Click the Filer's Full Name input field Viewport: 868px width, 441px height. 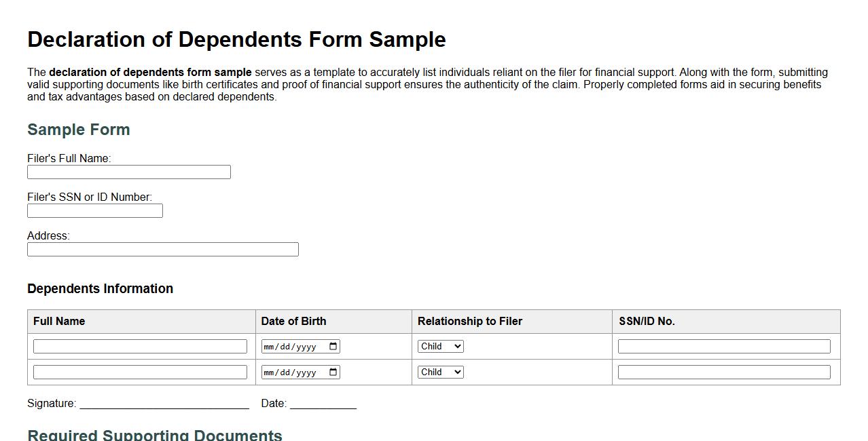pyautogui.click(x=128, y=172)
